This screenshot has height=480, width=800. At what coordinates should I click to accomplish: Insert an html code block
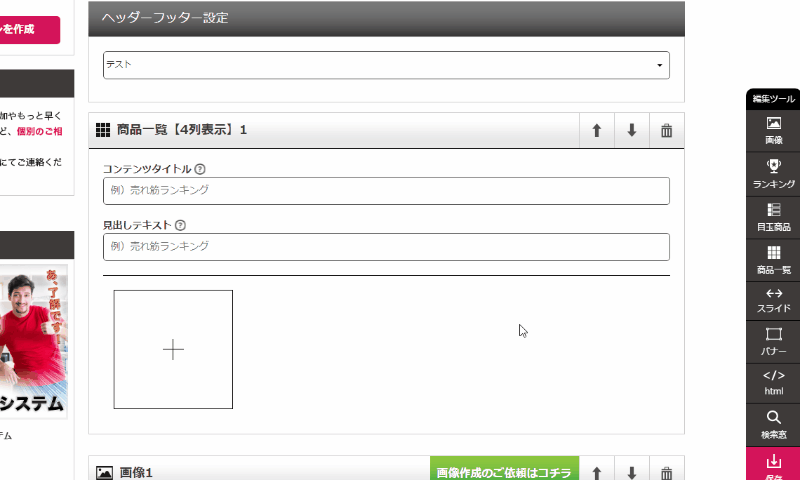(773, 382)
